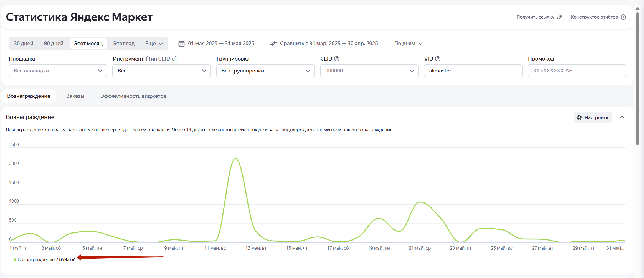
Task: Open the Еще period dropdown
Action: [x=154, y=44]
